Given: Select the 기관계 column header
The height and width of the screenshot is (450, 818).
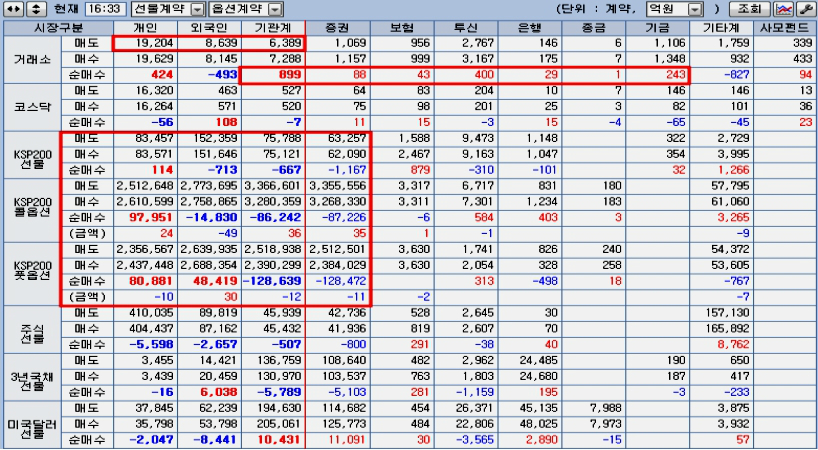Looking at the screenshot, I should click(x=273, y=28).
